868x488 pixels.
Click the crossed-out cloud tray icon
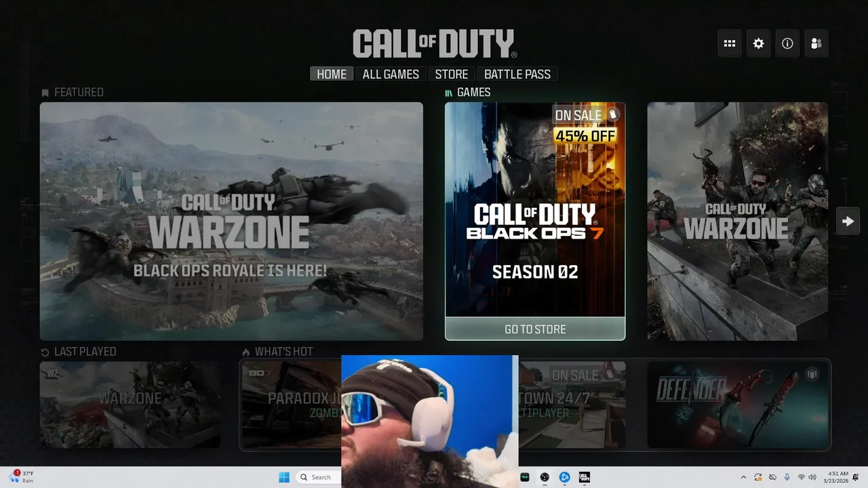772,477
